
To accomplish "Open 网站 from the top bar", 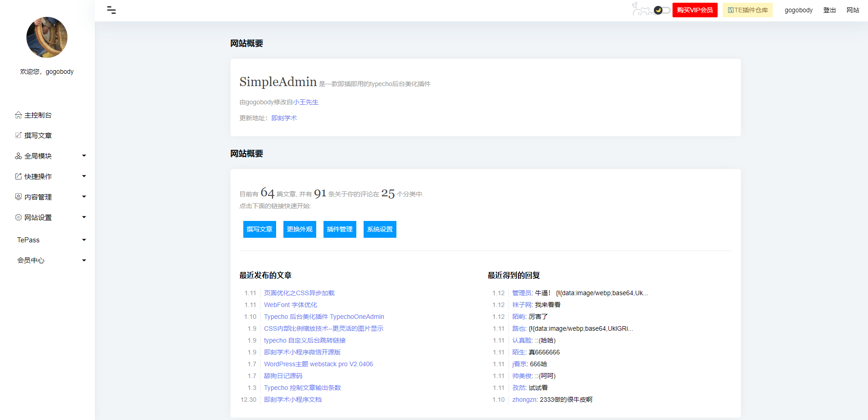I will [853, 10].
